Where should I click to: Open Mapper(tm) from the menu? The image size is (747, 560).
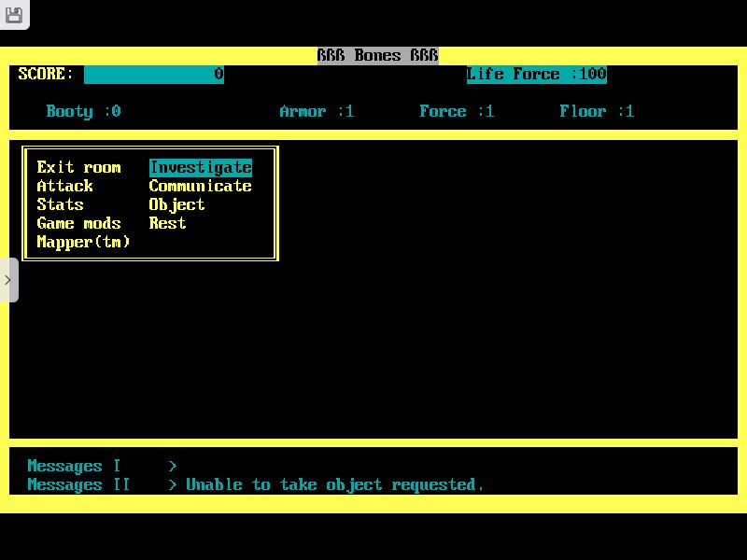coord(83,242)
